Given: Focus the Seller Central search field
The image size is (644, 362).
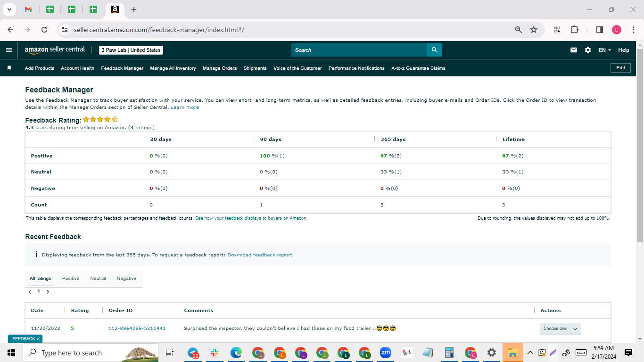Looking at the screenshot, I should [x=359, y=50].
